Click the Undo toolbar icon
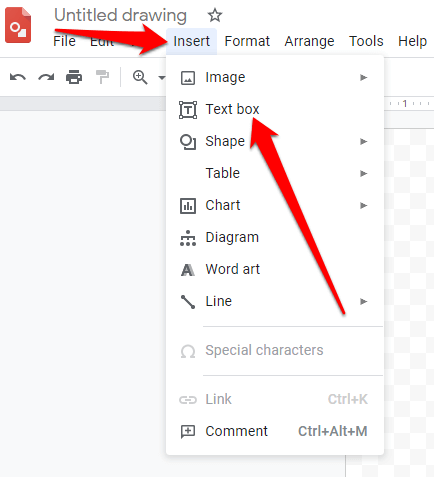Viewport: 434px width, 477px height. (18, 77)
